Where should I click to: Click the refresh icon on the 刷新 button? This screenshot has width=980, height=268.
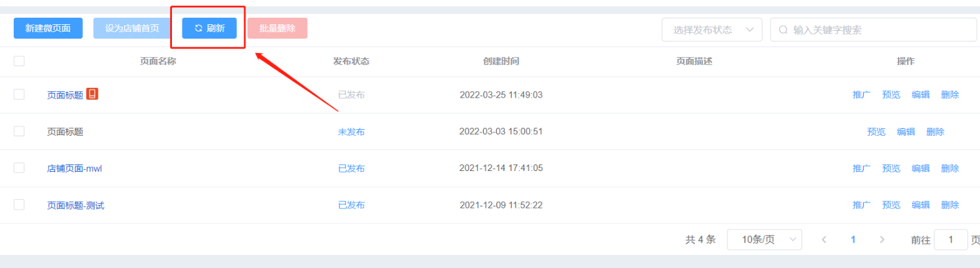(x=198, y=28)
